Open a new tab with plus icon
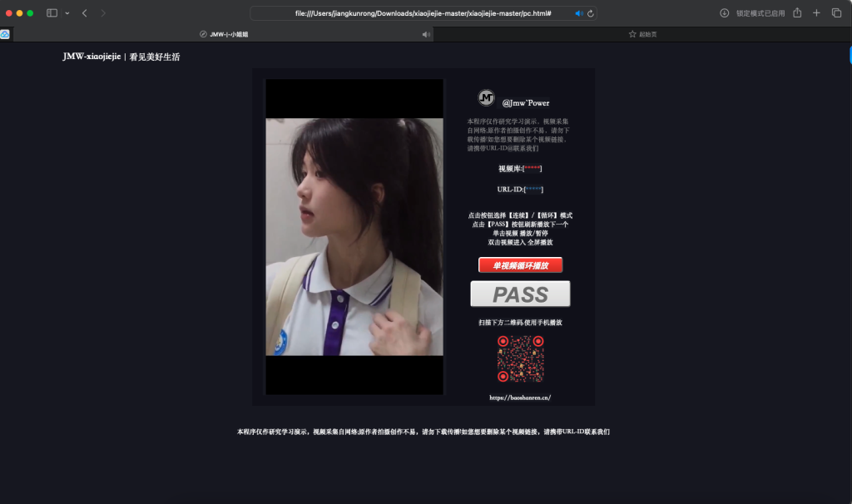This screenshot has width=852, height=504. click(x=816, y=13)
